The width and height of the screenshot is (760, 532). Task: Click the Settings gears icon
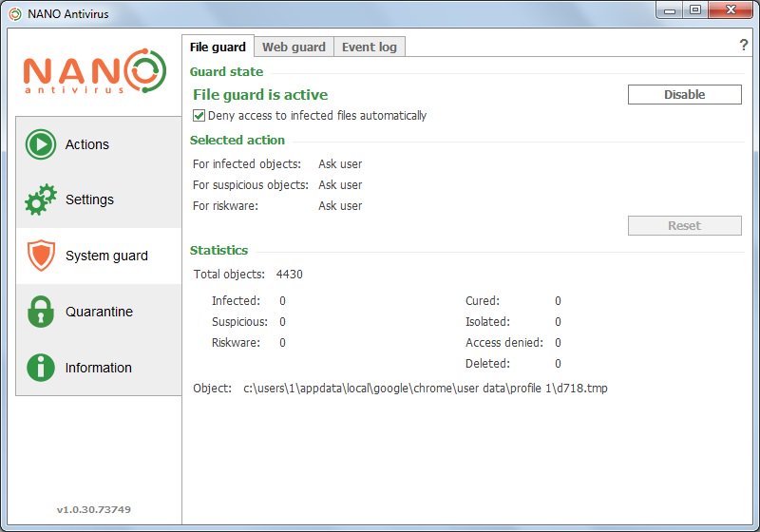tap(41, 199)
